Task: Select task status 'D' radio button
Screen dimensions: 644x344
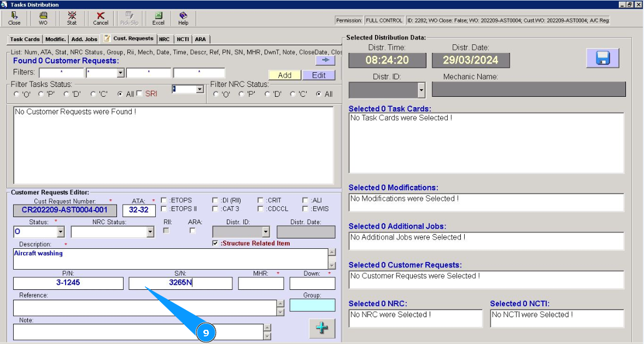Action: [67, 94]
